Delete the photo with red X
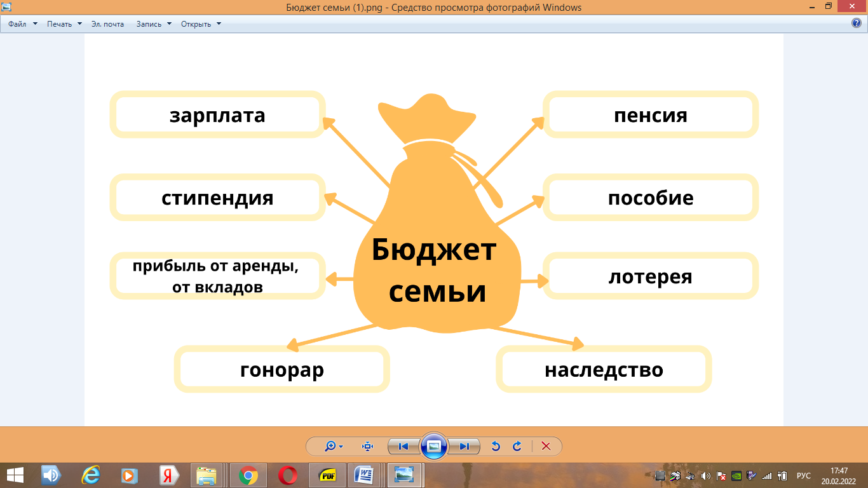Image resolution: width=868 pixels, height=488 pixels. (x=546, y=446)
